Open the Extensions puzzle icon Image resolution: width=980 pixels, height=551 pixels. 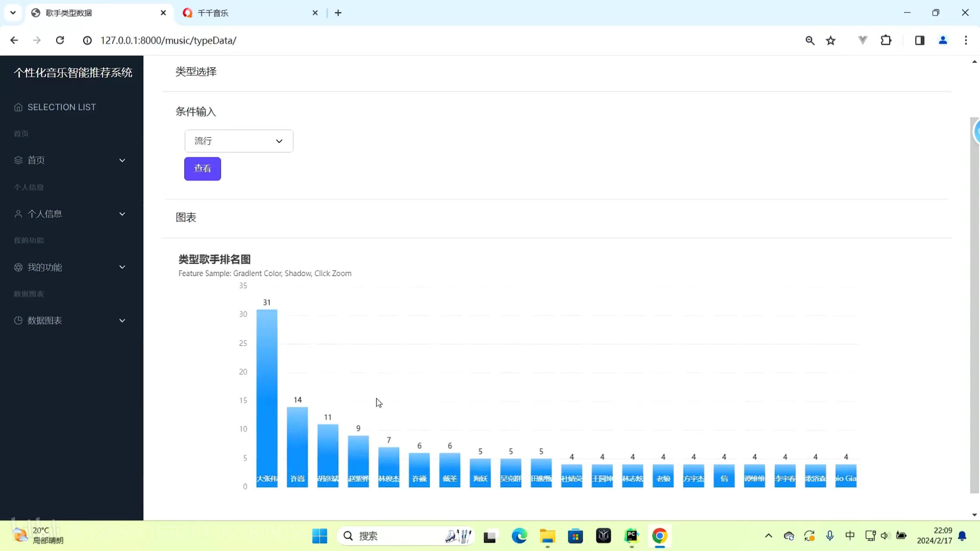click(x=886, y=40)
